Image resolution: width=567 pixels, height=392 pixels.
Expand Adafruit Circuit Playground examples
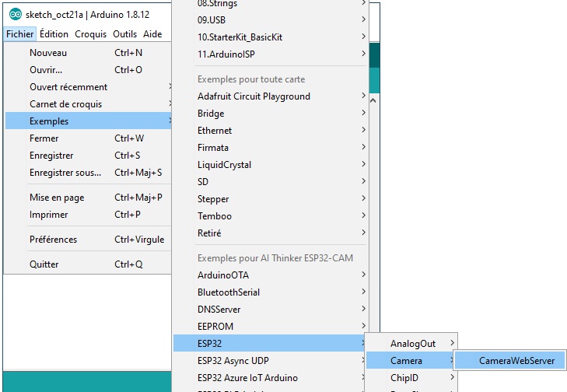coord(254,96)
